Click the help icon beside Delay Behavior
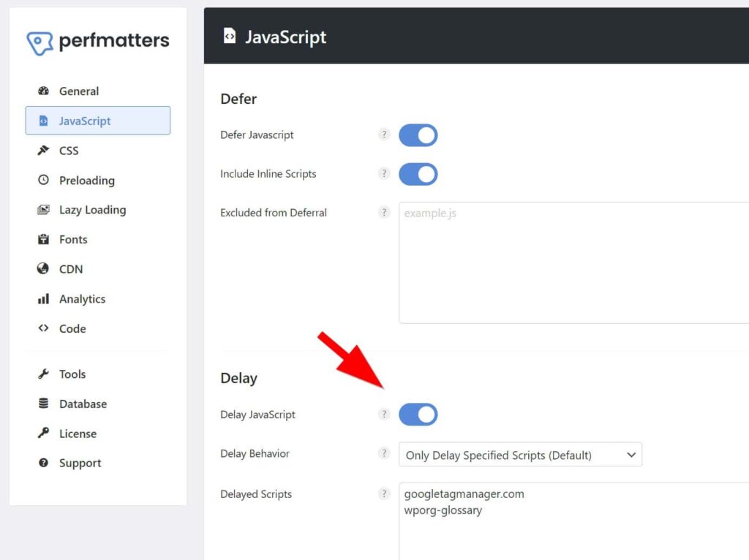 (384, 453)
